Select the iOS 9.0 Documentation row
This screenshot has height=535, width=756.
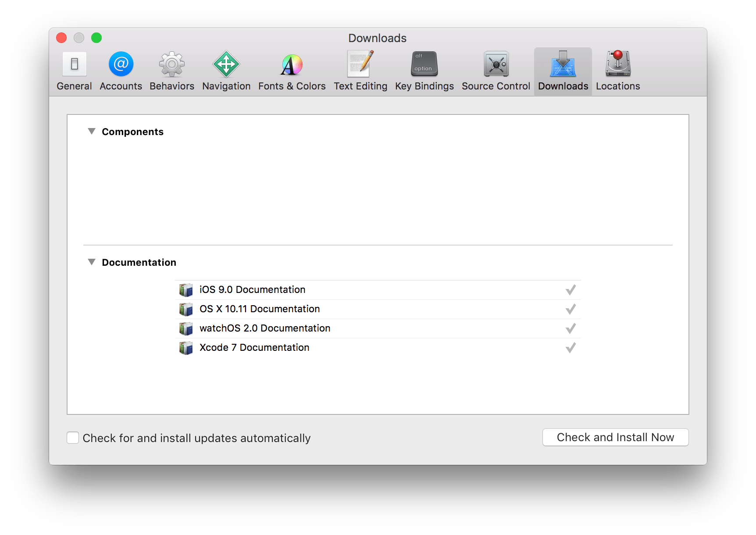point(378,290)
